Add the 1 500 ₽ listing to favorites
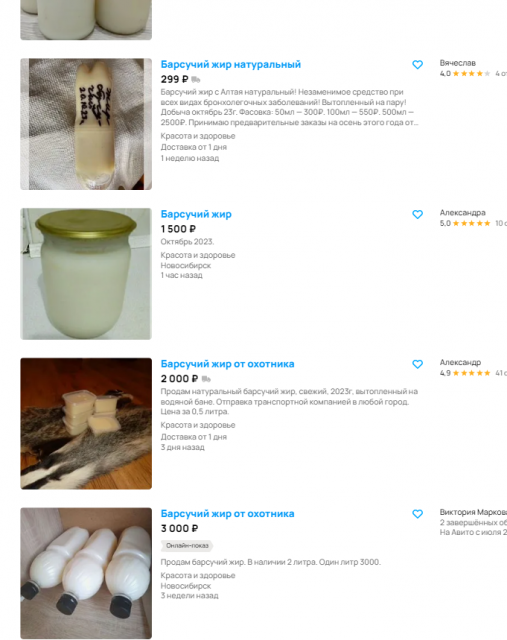Screen dimensions: 507x640 417,214
